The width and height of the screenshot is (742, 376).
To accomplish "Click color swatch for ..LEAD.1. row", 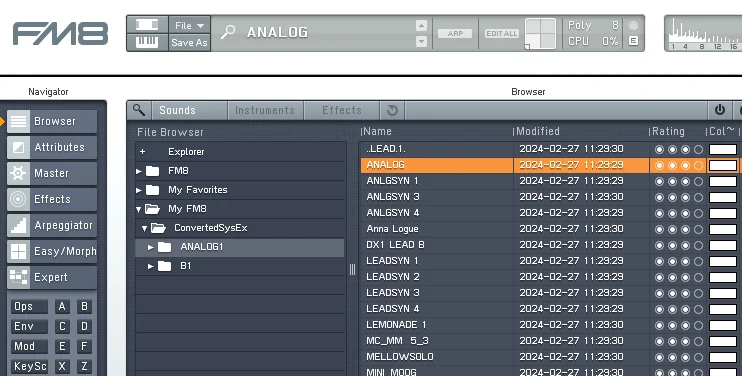I will (723, 149).
